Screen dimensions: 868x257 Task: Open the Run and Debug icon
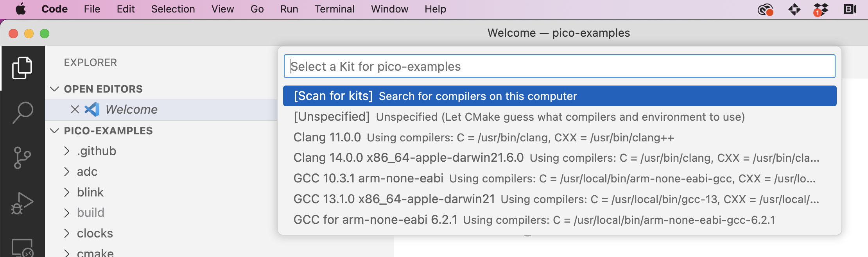[22, 203]
